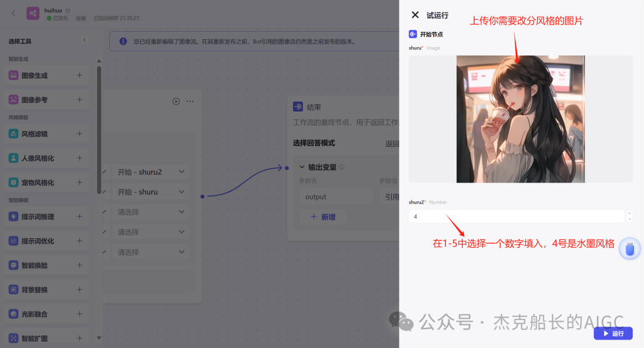Viewport: 644px width, 348px height.
Task: Add 宠物风格化 node with plus
Action: click(80, 182)
